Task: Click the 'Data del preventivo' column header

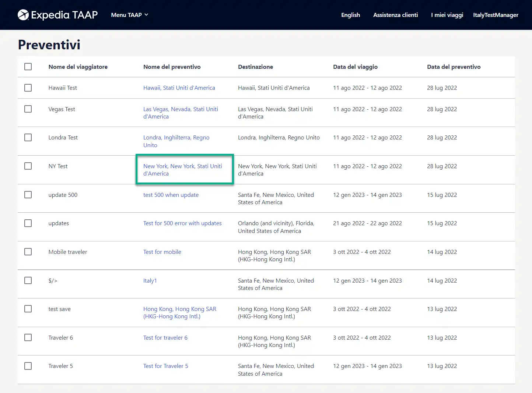Action: click(x=454, y=67)
